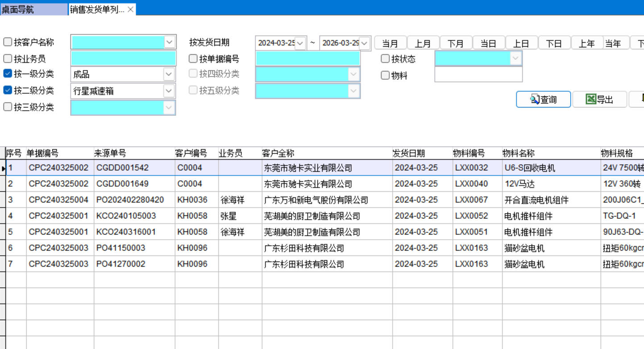Open the 按一级分类 成品 dropdown

[x=169, y=74]
